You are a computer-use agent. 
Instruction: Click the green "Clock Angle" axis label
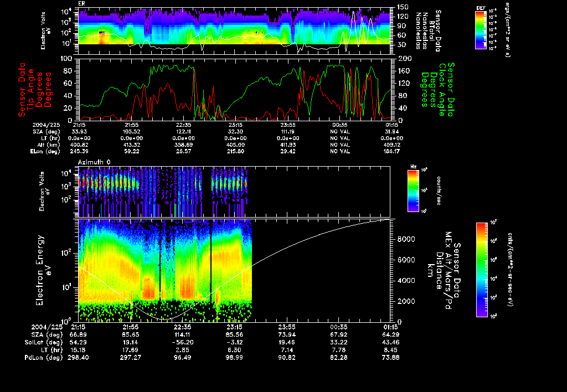[x=442, y=90]
